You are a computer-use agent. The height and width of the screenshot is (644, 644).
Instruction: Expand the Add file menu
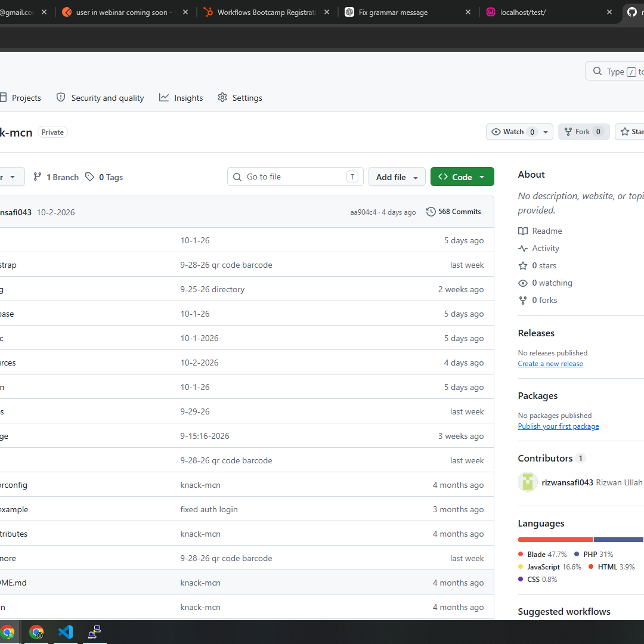(x=397, y=177)
